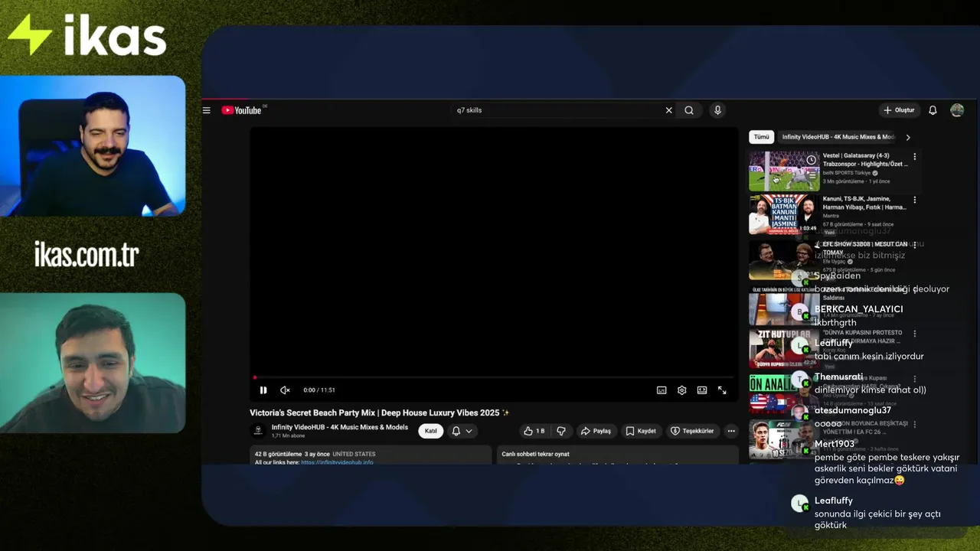The image size is (980, 551).
Task: Open EFE SHOW S3B08 video thumbnail
Action: pos(784,260)
